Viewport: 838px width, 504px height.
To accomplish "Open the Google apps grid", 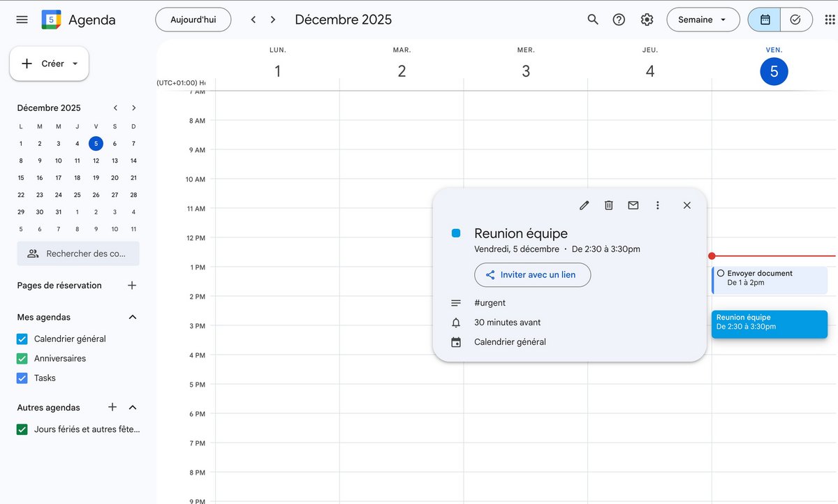I will (x=830, y=20).
